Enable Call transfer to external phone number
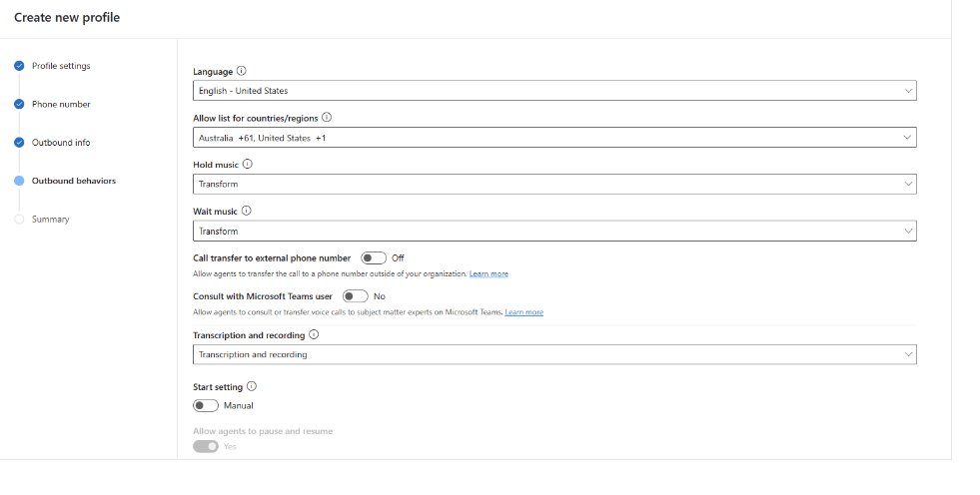The image size is (980, 495). [x=373, y=257]
